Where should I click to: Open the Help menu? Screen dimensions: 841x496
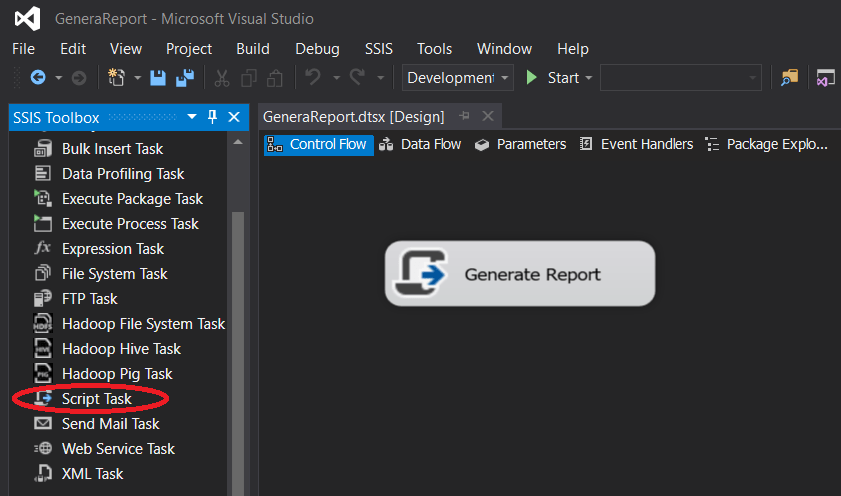point(573,49)
